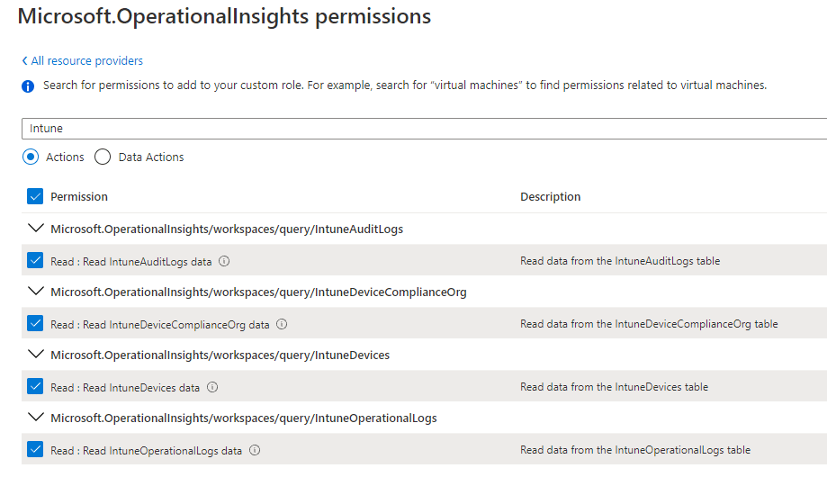Screen dimensions: 827x504
Task: Go back to All resource providers
Action: tap(82, 60)
